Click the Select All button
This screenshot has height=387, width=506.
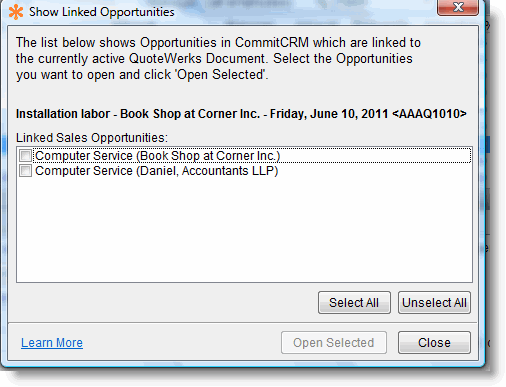[x=354, y=303]
